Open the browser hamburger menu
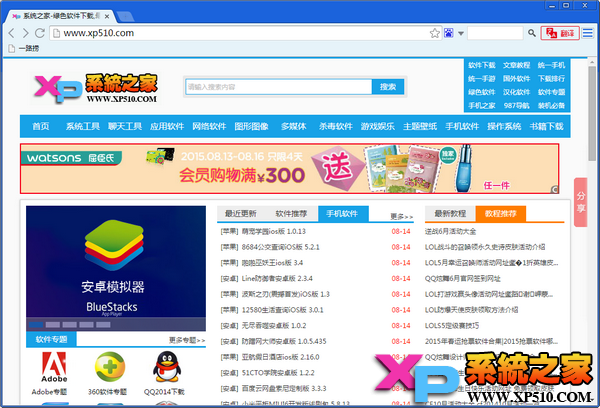Viewport: 600px width, 408px height. [x=588, y=33]
